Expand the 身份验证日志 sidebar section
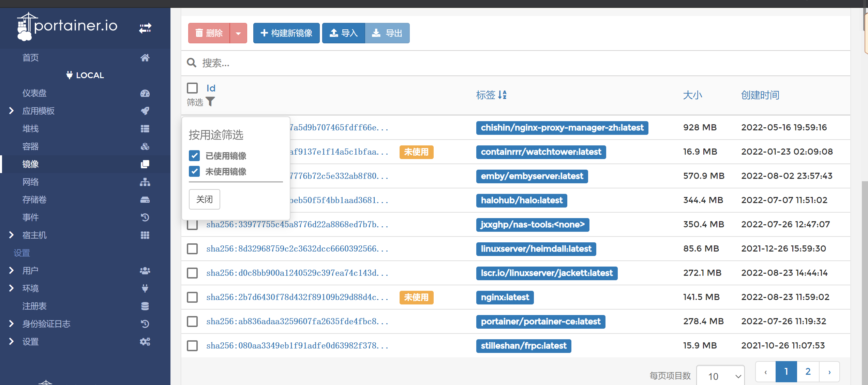 click(11, 324)
